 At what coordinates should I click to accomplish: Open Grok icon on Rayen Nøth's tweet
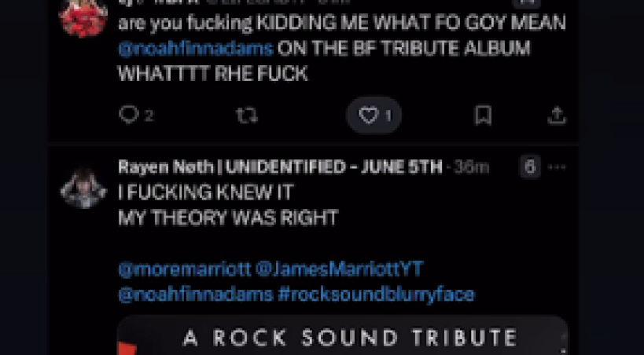point(530,167)
